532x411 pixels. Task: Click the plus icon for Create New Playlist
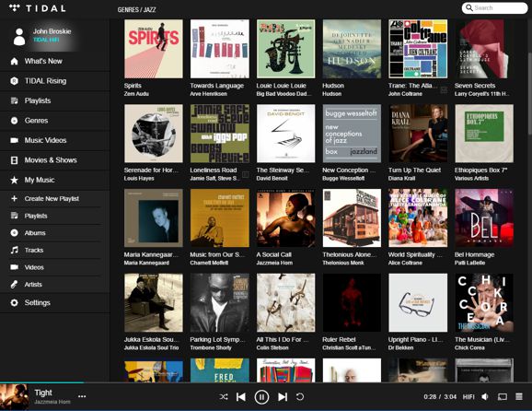[14, 198]
